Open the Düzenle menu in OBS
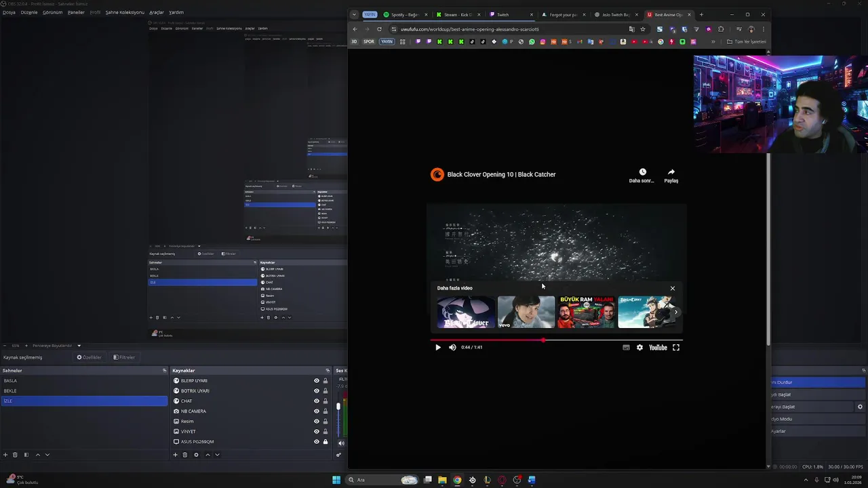 point(29,12)
